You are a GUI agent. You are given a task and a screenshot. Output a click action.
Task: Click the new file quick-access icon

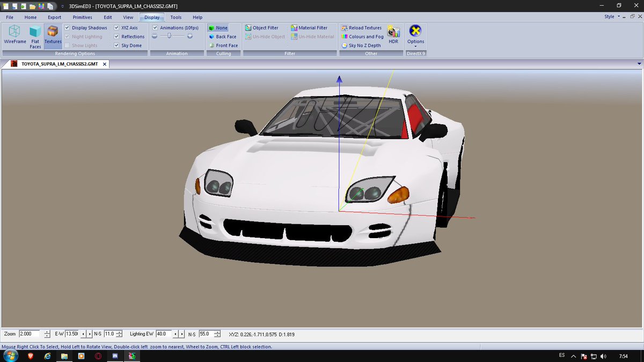pos(5,6)
